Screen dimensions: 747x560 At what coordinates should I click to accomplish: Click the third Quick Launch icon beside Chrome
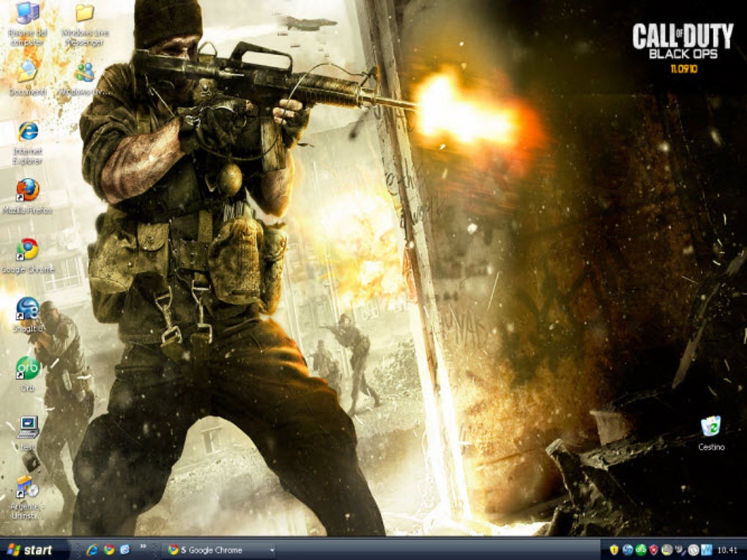pos(124,550)
